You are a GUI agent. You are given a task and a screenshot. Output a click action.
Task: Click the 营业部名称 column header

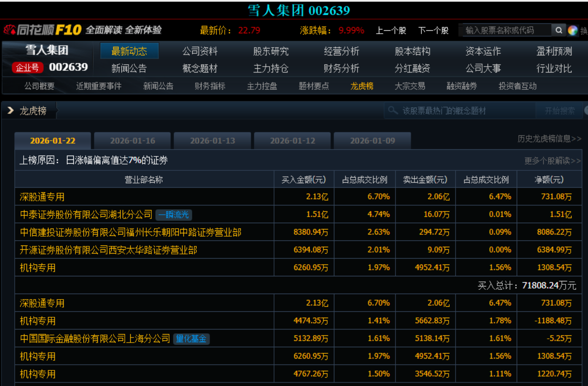pos(144,180)
